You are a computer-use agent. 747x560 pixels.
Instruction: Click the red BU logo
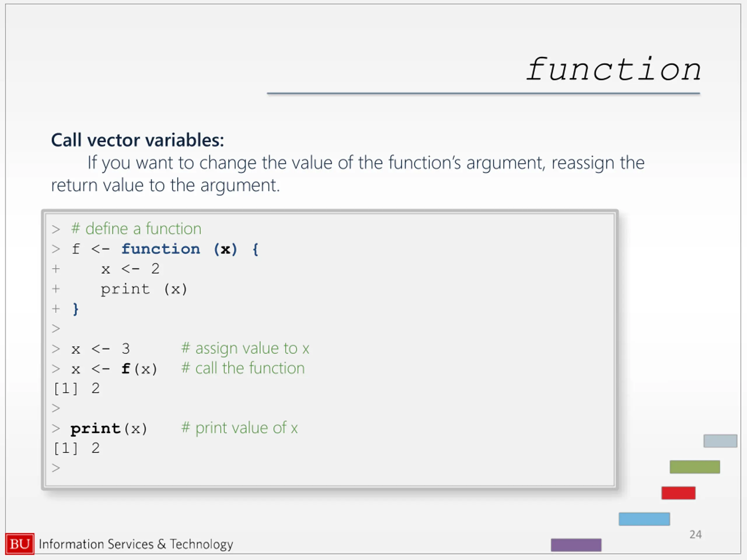20,544
